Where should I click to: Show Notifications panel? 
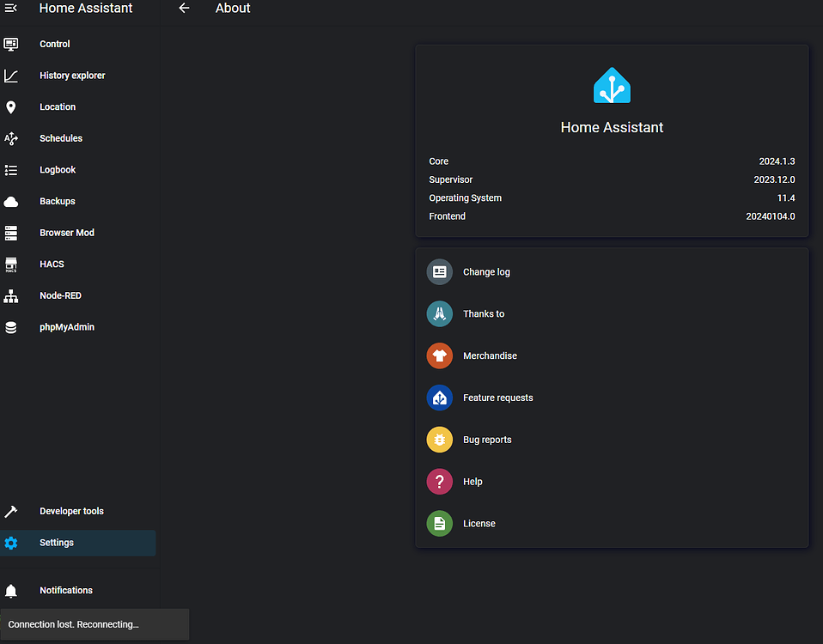(77, 591)
